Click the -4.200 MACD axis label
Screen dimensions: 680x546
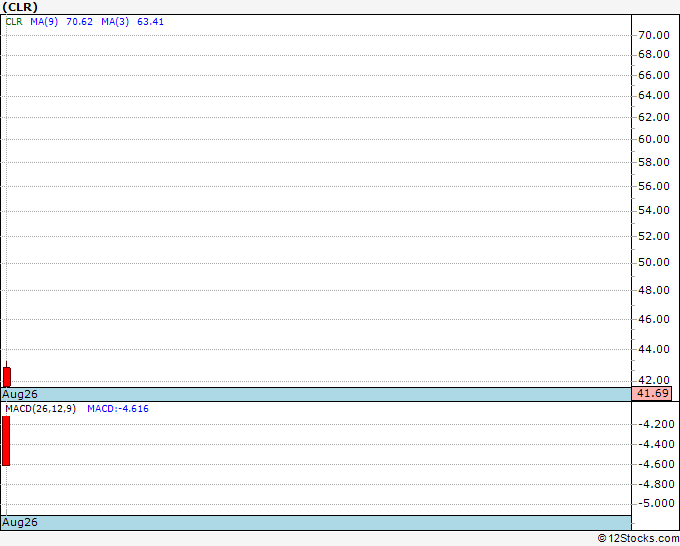[x=656, y=424]
